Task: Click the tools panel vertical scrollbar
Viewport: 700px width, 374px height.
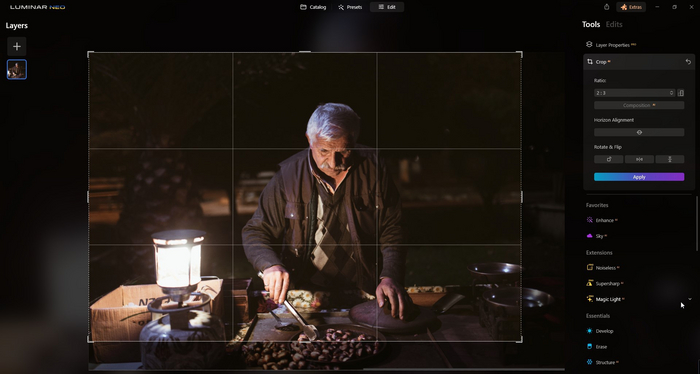Action: pos(696,223)
